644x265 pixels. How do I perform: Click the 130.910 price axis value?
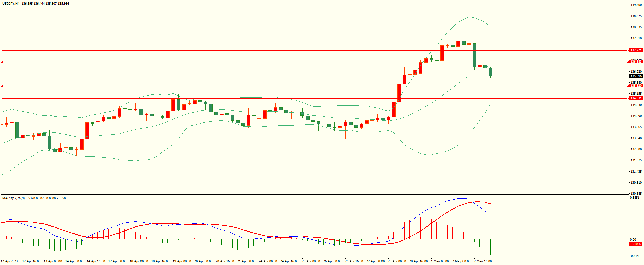coord(636,183)
